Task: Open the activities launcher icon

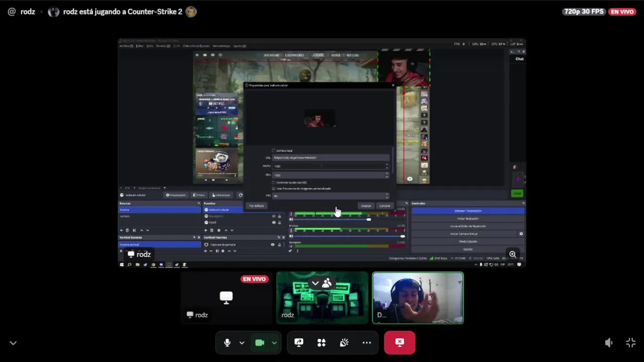Action: pyautogui.click(x=321, y=343)
